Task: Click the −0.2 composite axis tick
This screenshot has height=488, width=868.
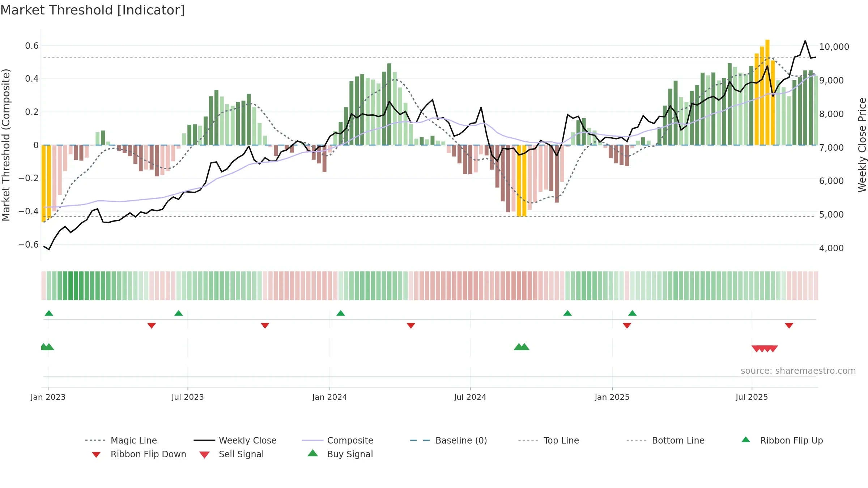Action: pos(29,178)
